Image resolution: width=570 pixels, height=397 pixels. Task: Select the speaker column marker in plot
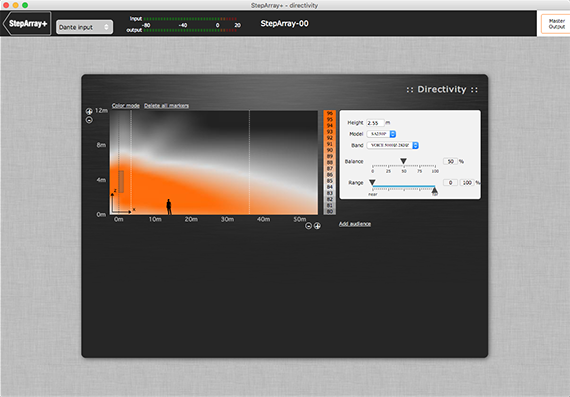tap(121, 181)
